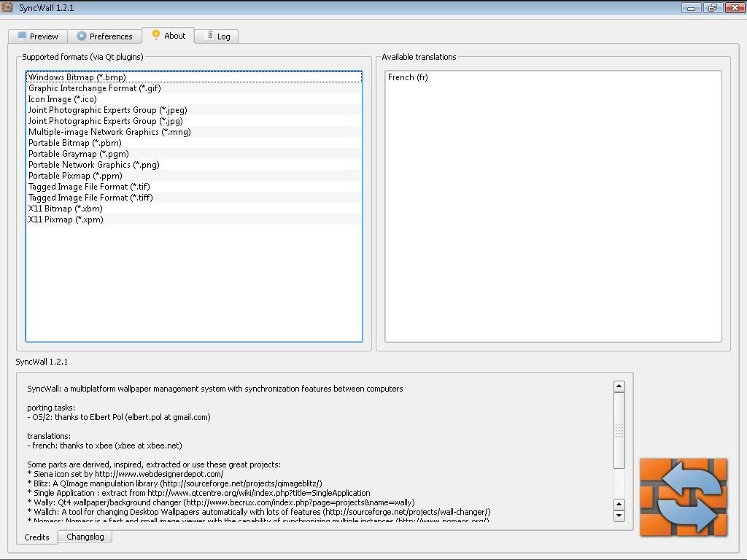Image resolution: width=747 pixels, height=560 pixels.
Task: Click the wall-changer sourceforge URL
Action: pos(406,512)
